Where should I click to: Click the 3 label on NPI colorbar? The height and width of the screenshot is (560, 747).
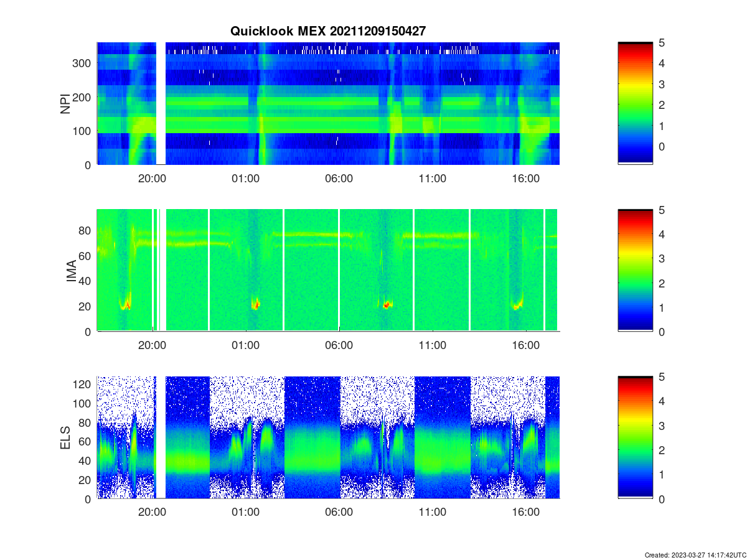click(660, 84)
